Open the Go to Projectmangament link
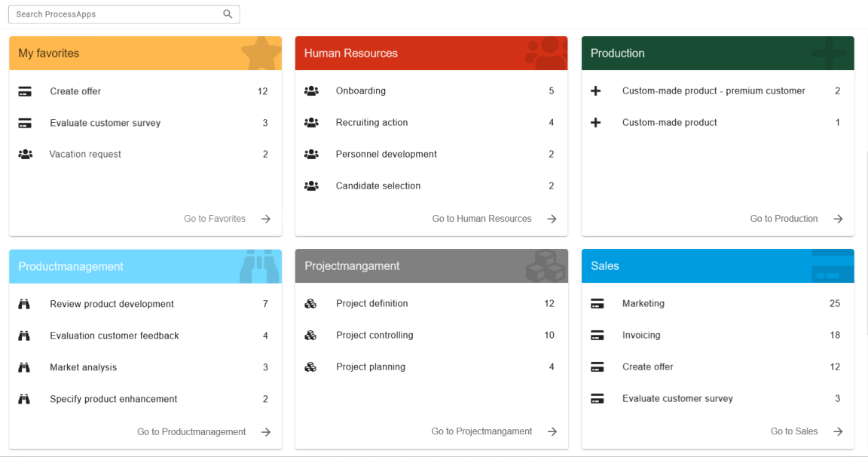Viewport: 868px width, 457px height. [483, 431]
